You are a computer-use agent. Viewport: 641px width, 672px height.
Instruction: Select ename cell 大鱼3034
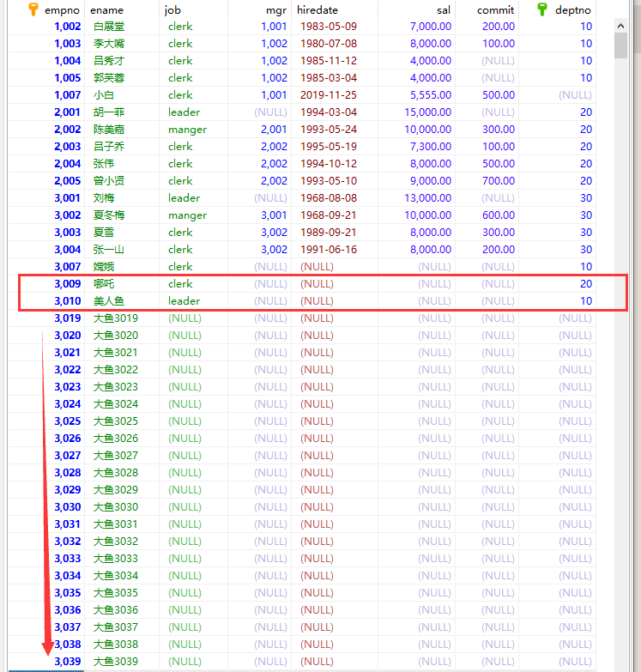click(x=122, y=576)
